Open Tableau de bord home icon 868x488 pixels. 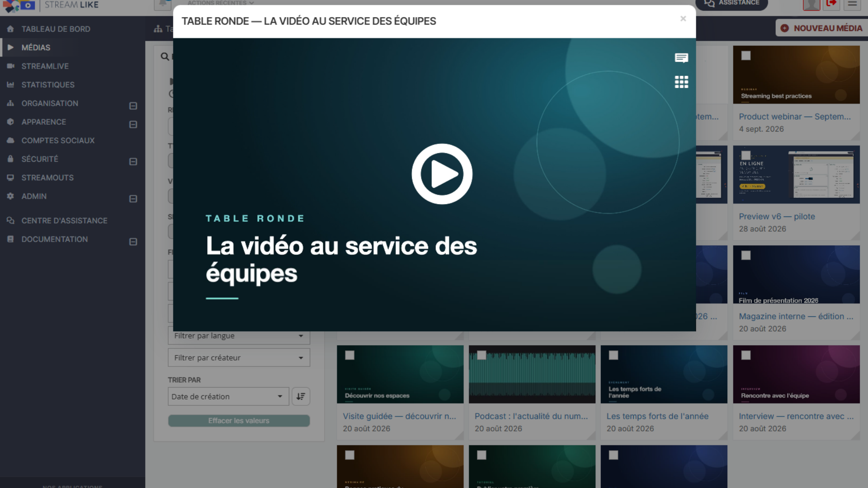tap(10, 29)
